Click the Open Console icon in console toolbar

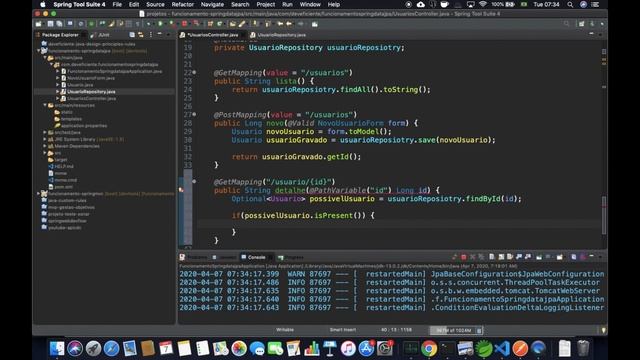[560, 257]
